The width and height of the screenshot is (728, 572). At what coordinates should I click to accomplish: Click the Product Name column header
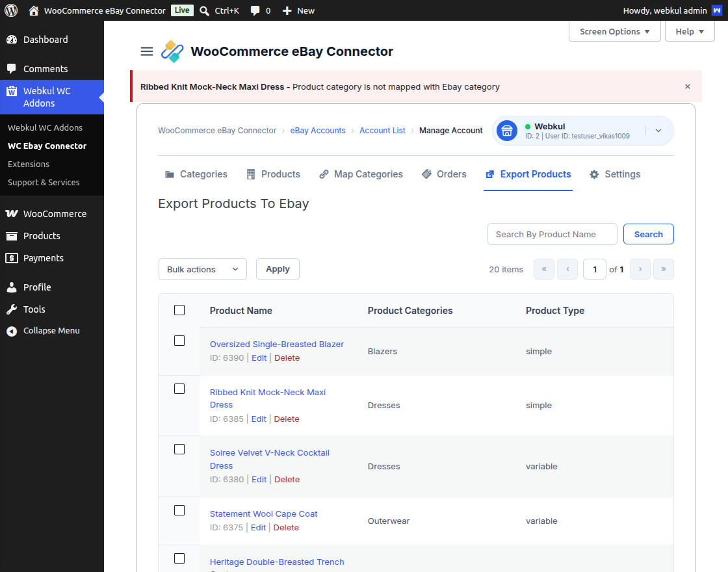[241, 311]
